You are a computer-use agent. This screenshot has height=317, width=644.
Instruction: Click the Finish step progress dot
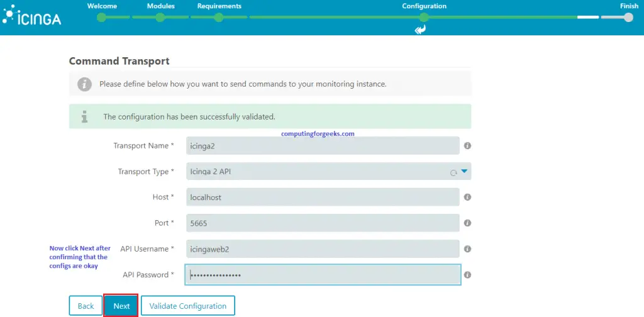tap(628, 18)
